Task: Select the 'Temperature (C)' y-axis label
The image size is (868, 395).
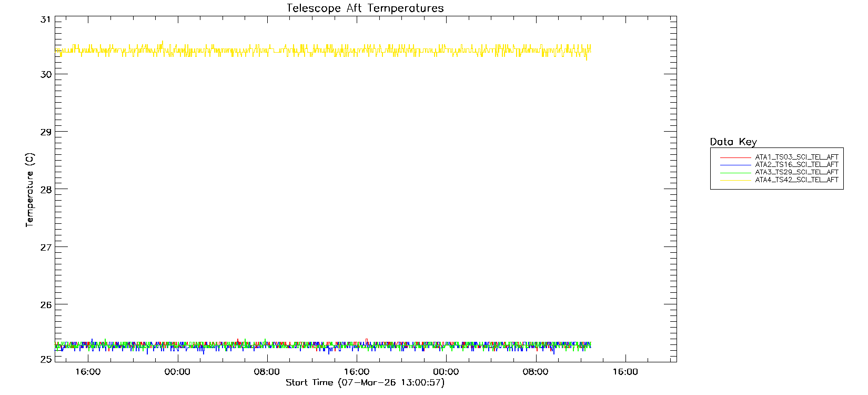Action: point(29,190)
